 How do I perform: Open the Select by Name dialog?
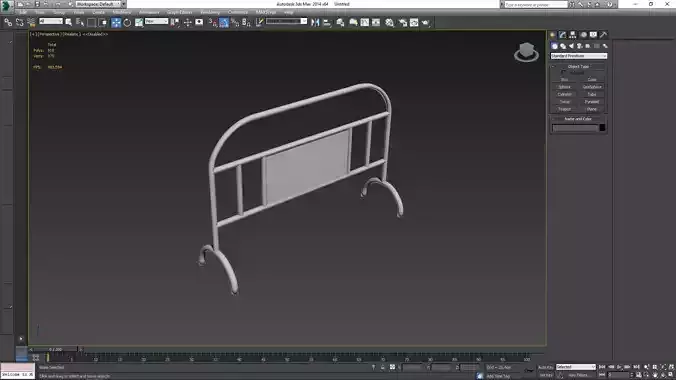(x=80, y=22)
